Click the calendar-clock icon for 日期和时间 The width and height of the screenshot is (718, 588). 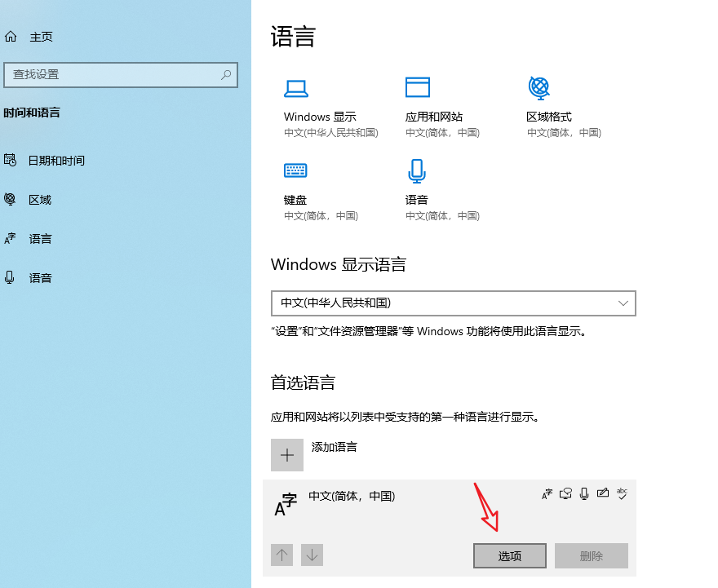click(10, 160)
